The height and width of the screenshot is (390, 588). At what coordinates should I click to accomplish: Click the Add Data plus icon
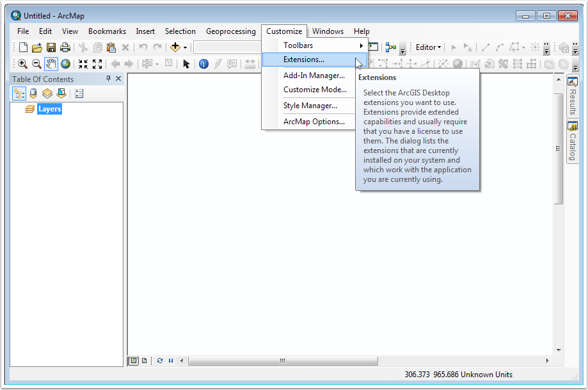tap(175, 47)
